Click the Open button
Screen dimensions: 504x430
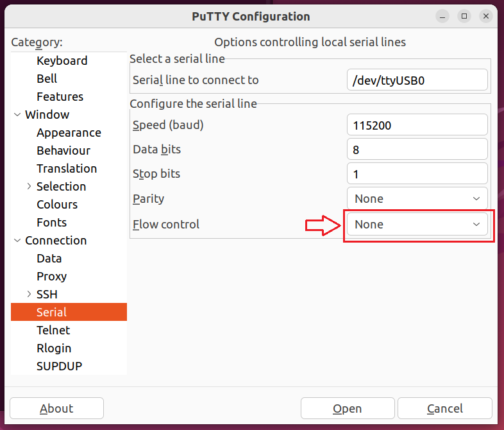[x=347, y=409]
